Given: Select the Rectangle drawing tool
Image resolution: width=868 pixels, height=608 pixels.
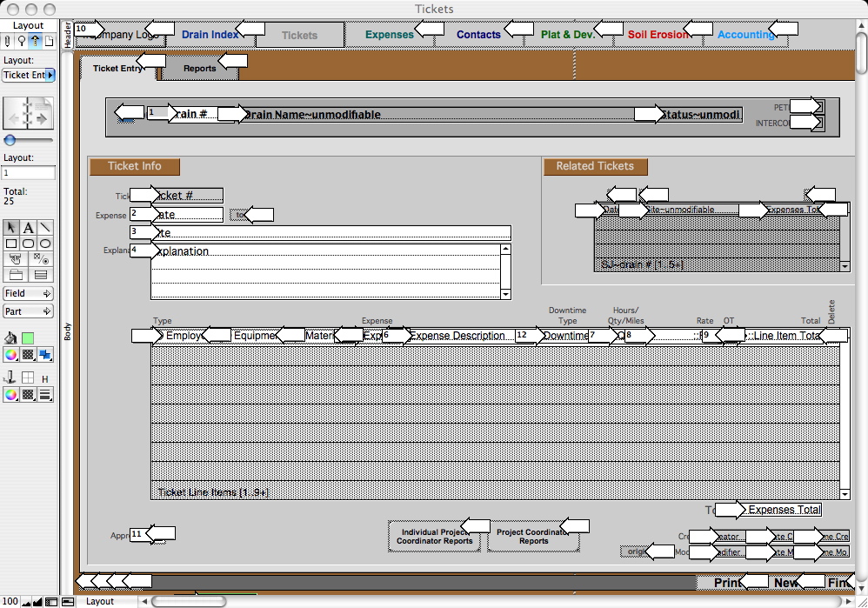Looking at the screenshot, I should (x=10, y=244).
